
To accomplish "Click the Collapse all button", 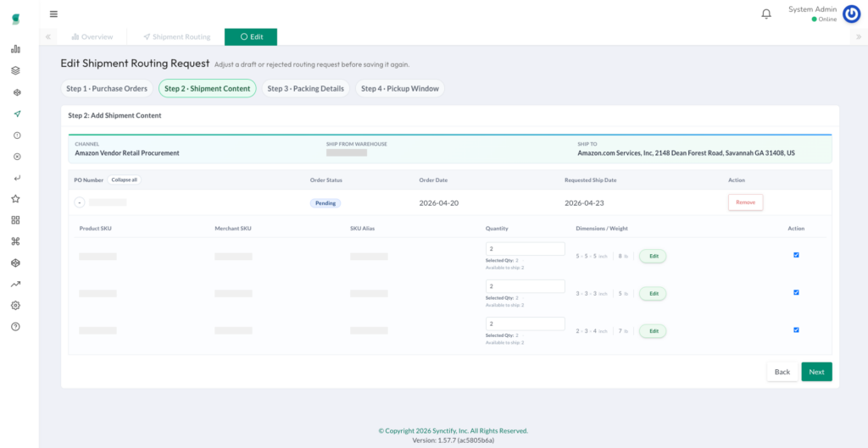I will 124,180.
